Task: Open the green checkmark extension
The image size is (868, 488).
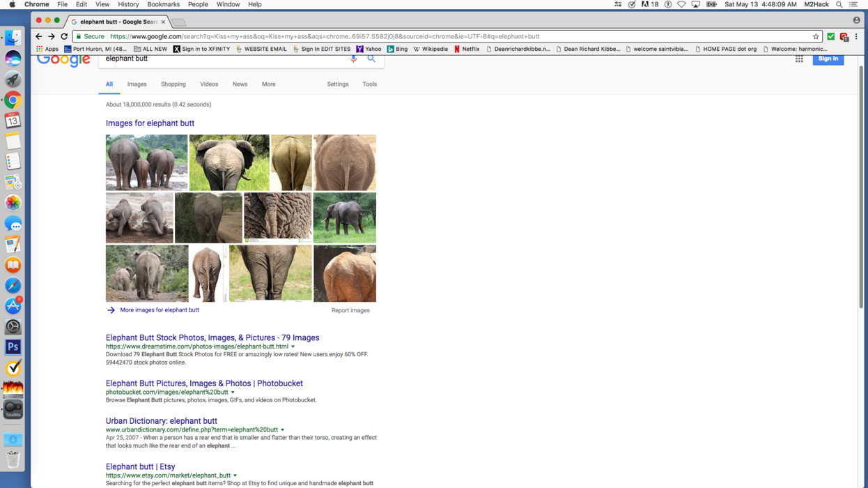Action: 831,36
